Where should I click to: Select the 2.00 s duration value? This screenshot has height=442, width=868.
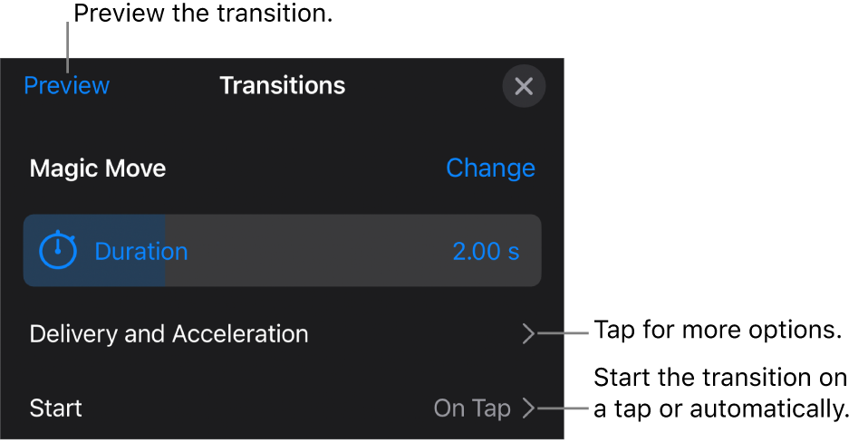486,251
